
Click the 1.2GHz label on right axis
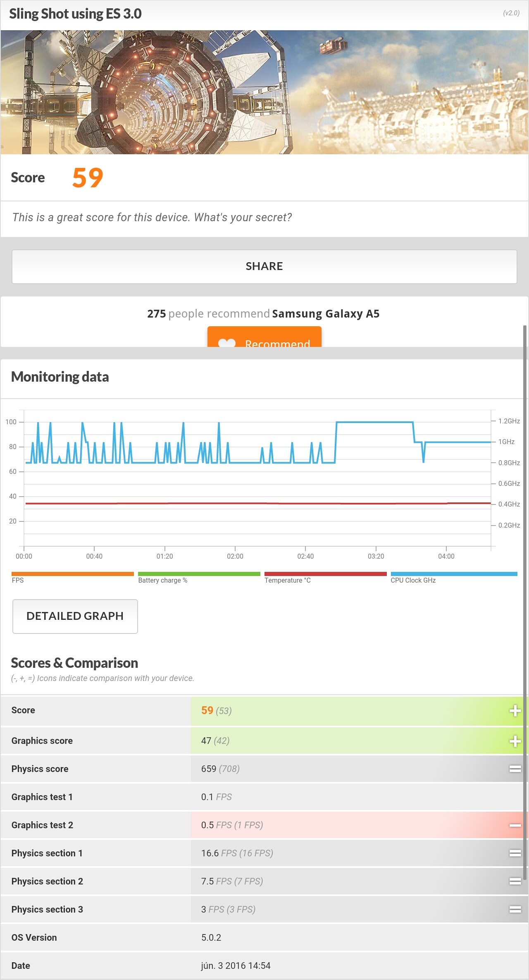tap(509, 421)
